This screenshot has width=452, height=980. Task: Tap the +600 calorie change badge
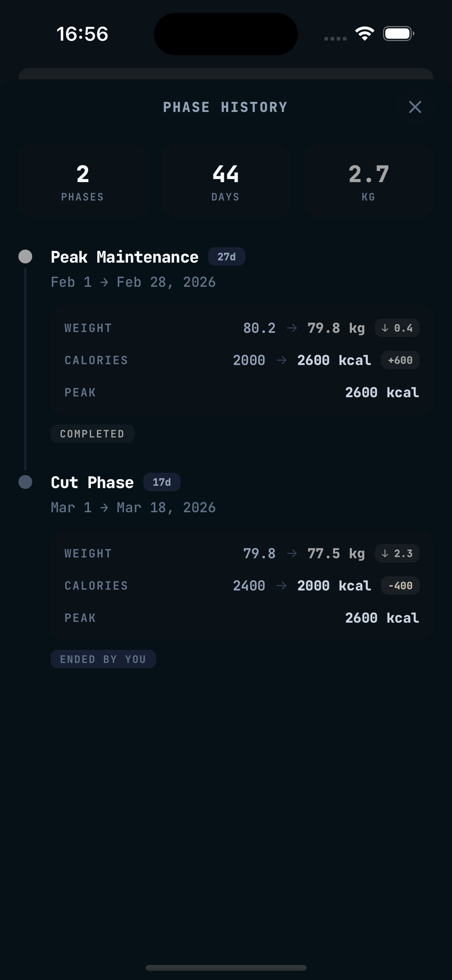[400, 360]
